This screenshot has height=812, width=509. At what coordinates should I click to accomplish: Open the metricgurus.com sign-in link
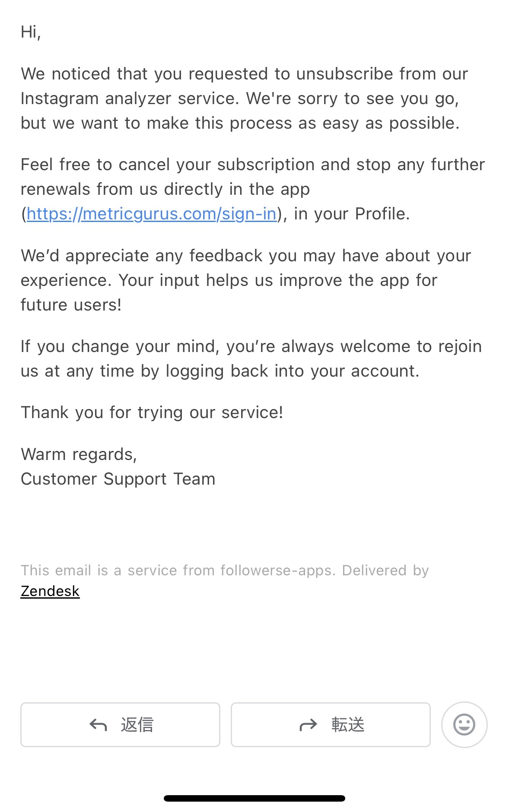(x=151, y=214)
